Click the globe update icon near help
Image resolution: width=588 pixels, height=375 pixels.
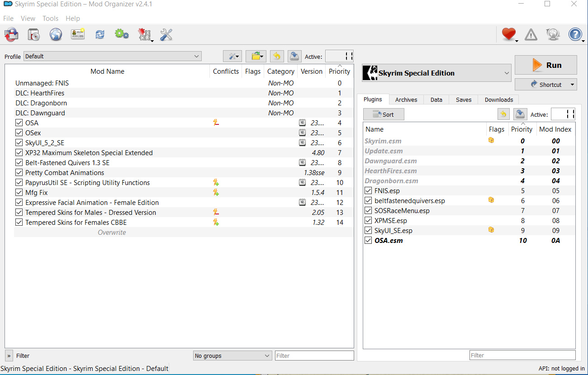coord(553,34)
